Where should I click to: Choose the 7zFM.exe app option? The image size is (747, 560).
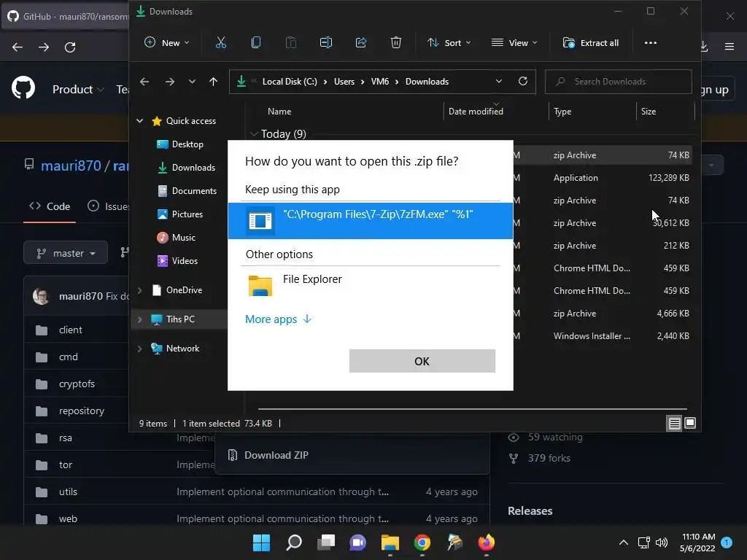click(x=370, y=220)
